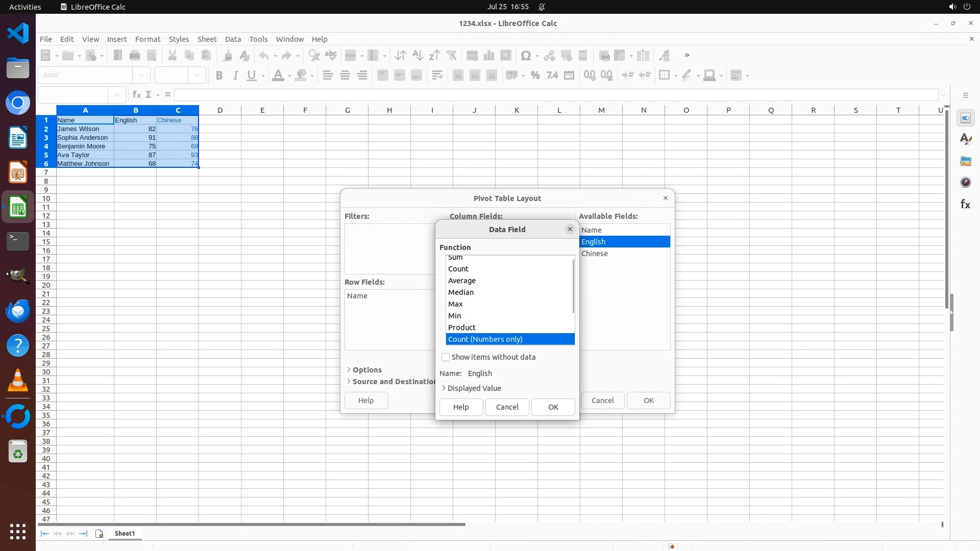Open the font name dropdown arrow

click(x=141, y=76)
